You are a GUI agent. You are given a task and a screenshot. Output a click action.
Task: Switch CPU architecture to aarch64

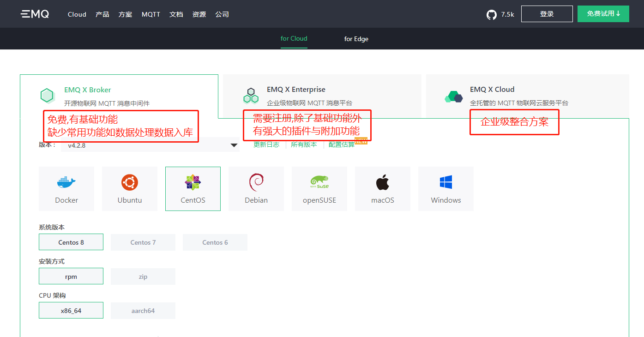(x=143, y=310)
